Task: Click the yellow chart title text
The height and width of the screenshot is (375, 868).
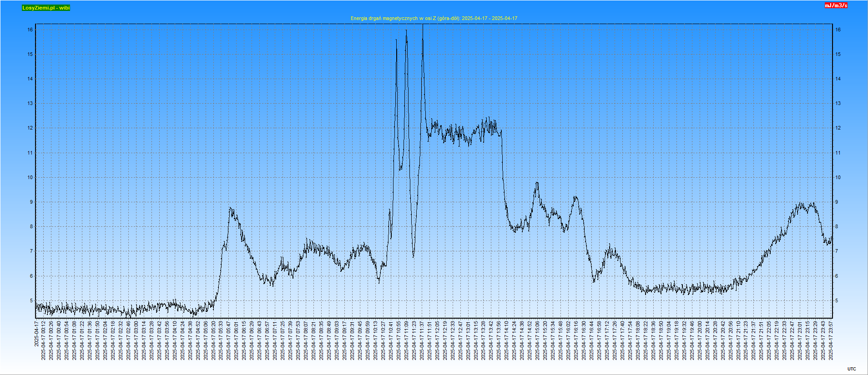Action: click(x=434, y=18)
